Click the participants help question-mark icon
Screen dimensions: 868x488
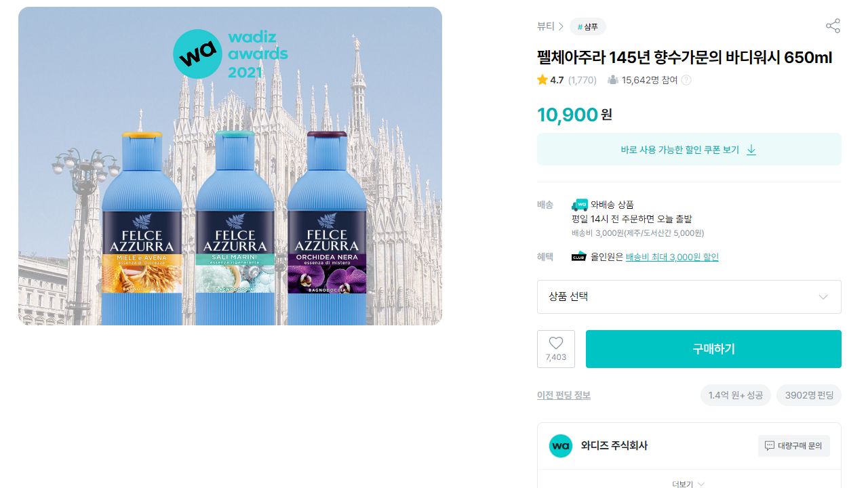point(686,80)
